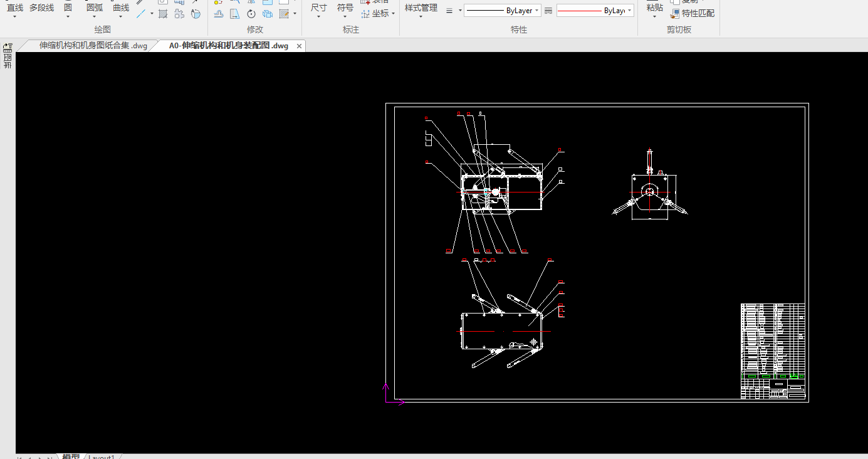Viewport: 868px width, 459px height.
Task: Click the magenta UCS origin icon on canvas
Action: pyautogui.click(x=394, y=394)
